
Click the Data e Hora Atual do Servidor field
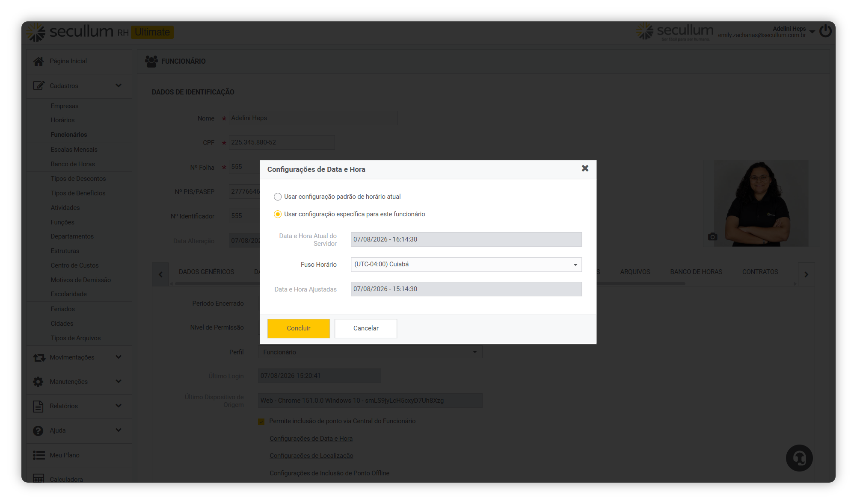[x=466, y=239]
